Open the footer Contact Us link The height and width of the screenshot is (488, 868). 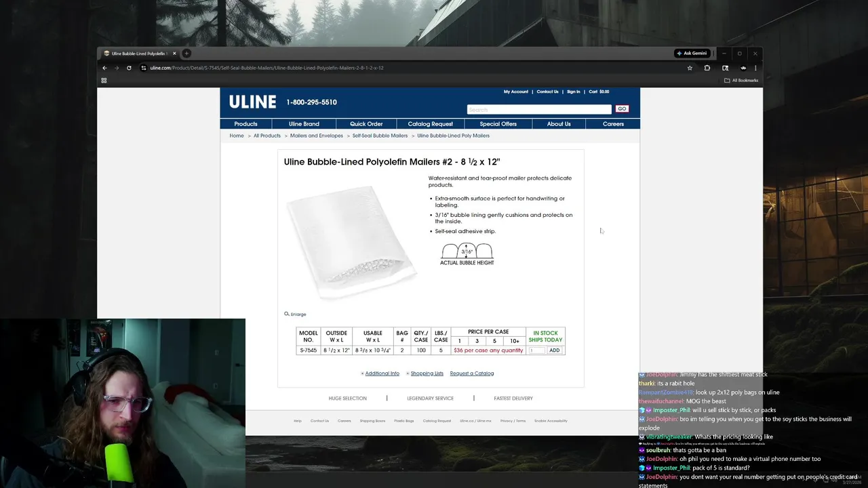tap(319, 421)
